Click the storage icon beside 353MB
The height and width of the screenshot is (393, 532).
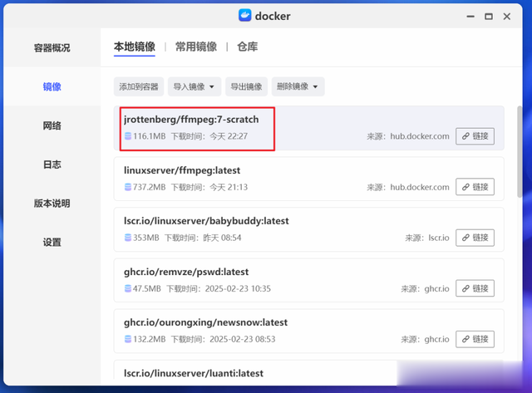(x=128, y=238)
